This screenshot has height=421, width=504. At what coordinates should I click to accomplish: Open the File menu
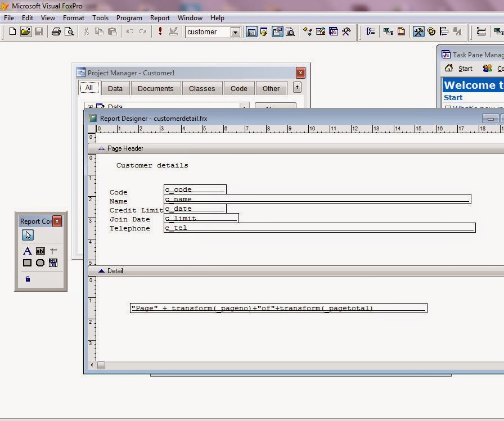coord(9,18)
